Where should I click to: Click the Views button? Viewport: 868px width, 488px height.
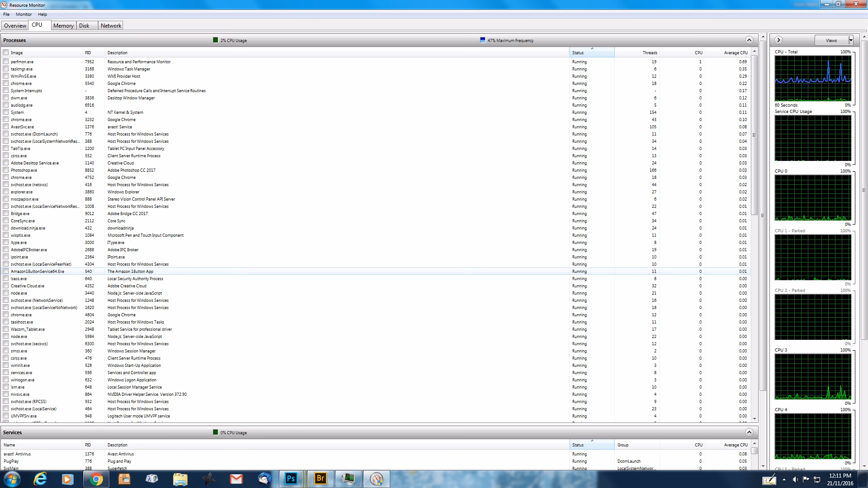click(831, 40)
